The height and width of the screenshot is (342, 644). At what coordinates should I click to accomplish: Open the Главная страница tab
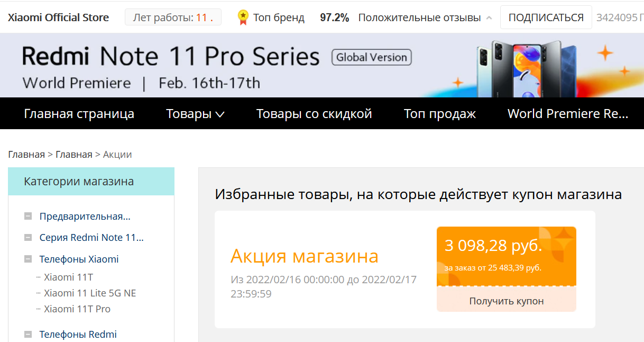79,114
